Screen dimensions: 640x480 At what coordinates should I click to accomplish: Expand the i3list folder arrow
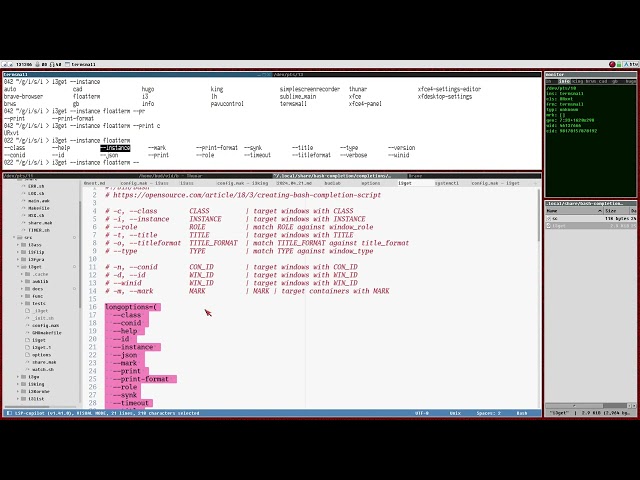point(18,399)
